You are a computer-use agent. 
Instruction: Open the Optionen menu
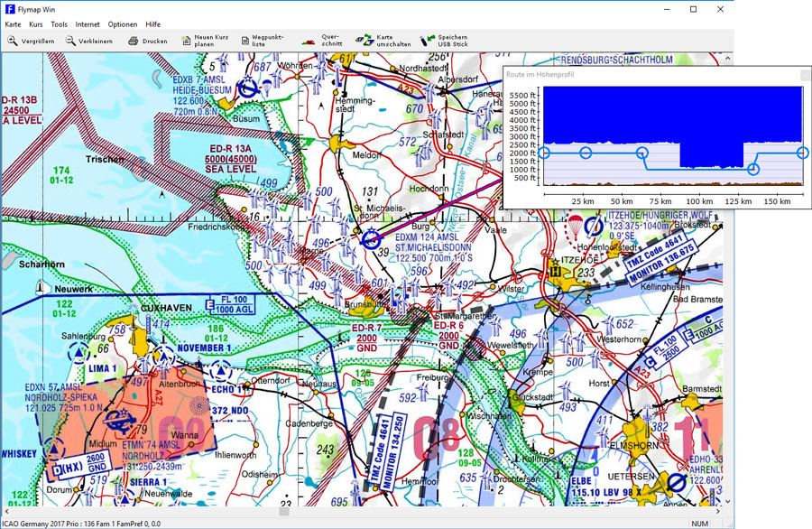(x=123, y=24)
